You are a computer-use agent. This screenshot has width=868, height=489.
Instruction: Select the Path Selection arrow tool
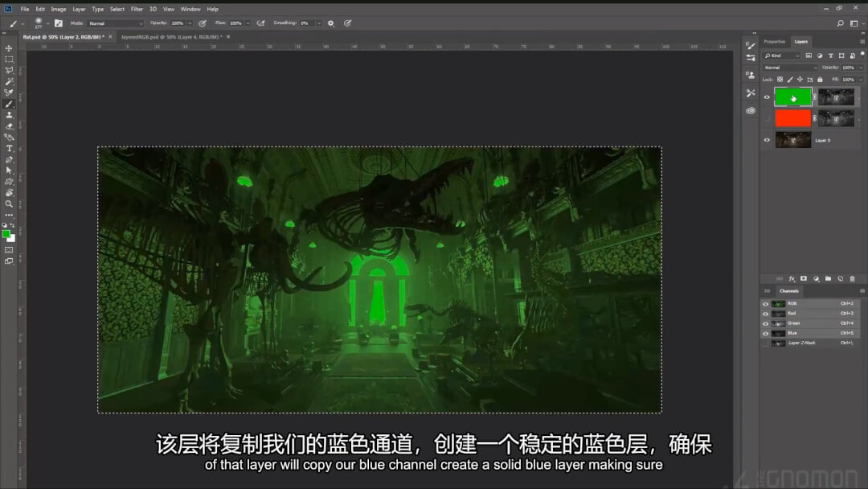point(9,171)
